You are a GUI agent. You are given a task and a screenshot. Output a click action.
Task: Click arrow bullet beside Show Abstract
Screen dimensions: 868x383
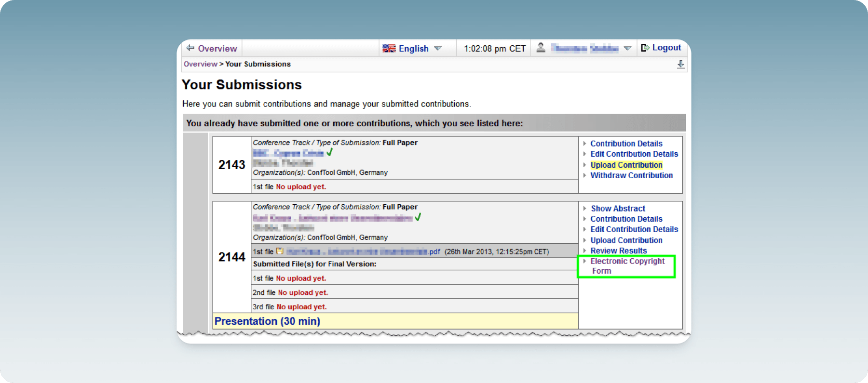tap(584, 208)
